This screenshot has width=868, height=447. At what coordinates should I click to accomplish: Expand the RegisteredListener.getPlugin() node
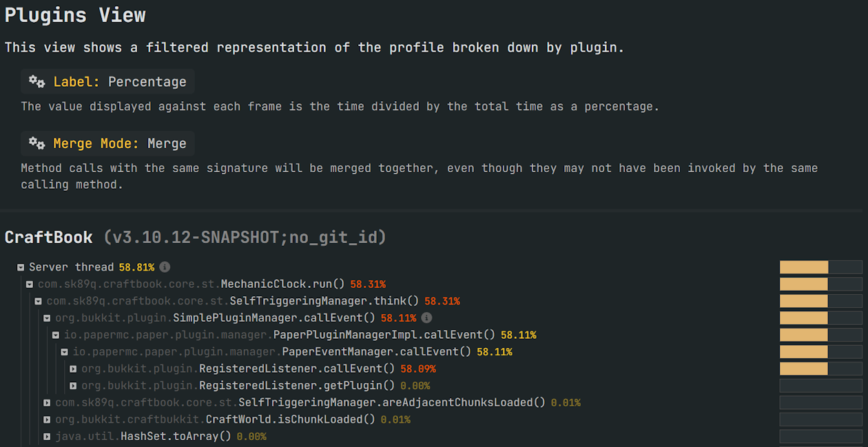73,385
